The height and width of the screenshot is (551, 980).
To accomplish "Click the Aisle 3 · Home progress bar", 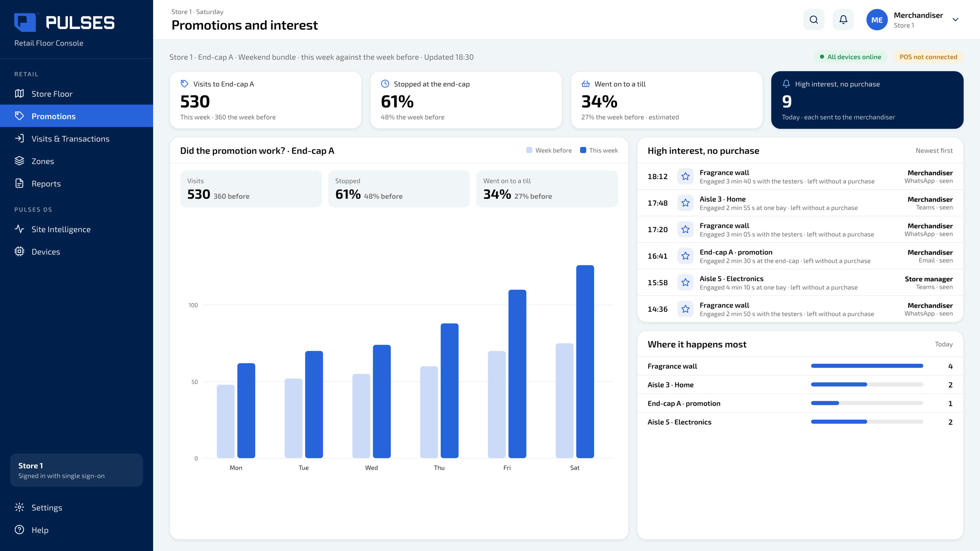I will [867, 384].
